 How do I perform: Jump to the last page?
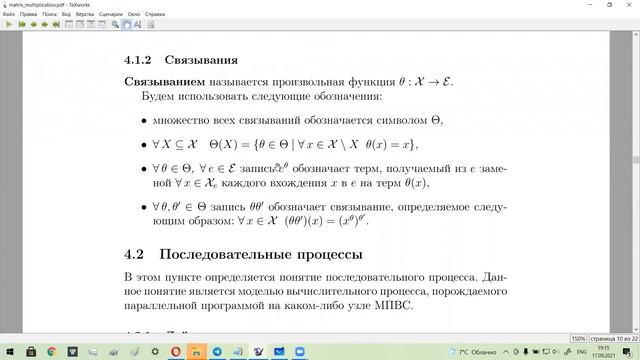(56, 24)
